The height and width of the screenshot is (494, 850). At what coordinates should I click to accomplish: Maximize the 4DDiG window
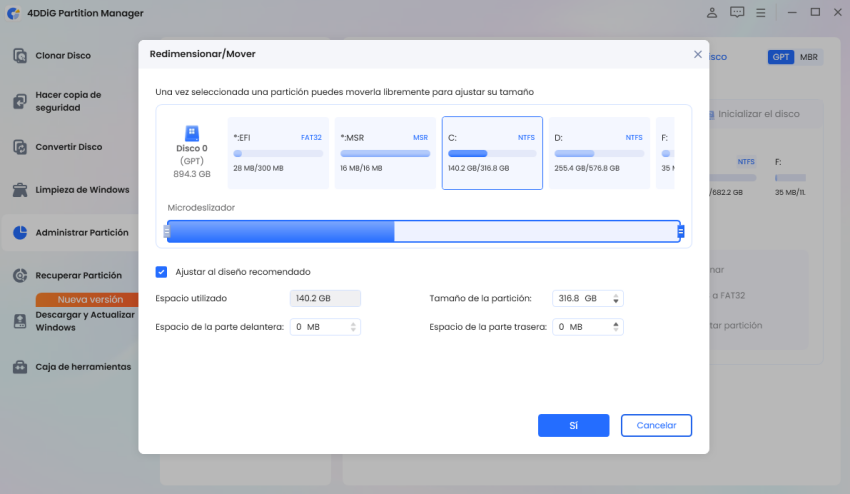point(815,12)
